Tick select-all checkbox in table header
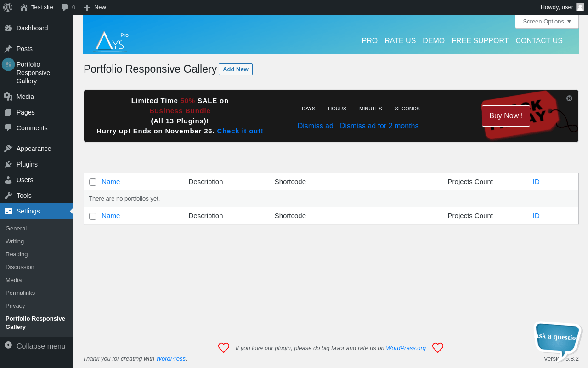The width and height of the screenshot is (588, 368). [x=93, y=182]
